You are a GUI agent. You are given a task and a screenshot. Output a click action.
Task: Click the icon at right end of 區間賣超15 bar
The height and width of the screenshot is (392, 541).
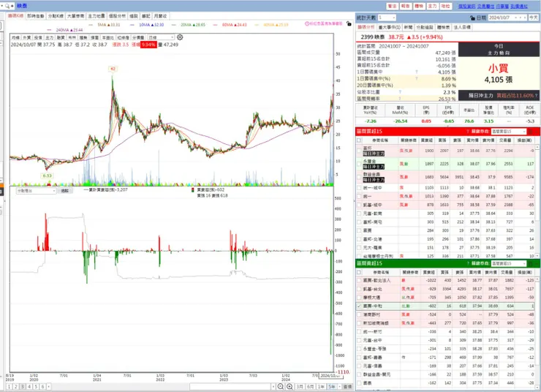click(530, 263)
